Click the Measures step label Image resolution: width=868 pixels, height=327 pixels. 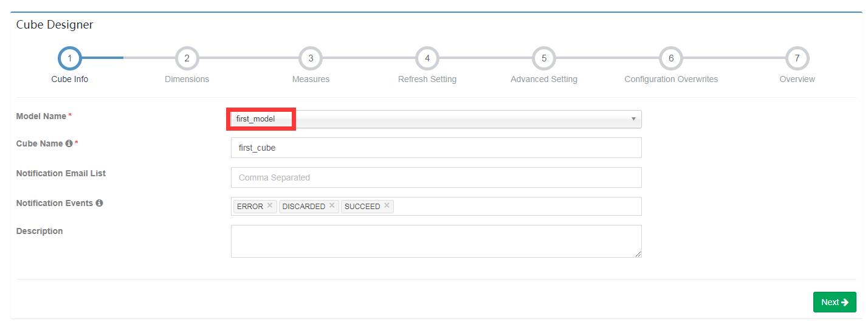(x=311, y=79)
